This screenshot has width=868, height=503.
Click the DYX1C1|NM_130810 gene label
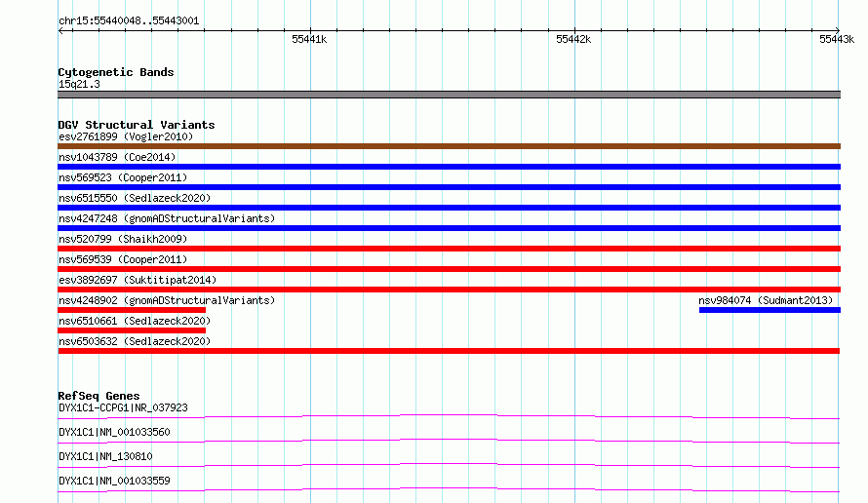click(105, 456)
